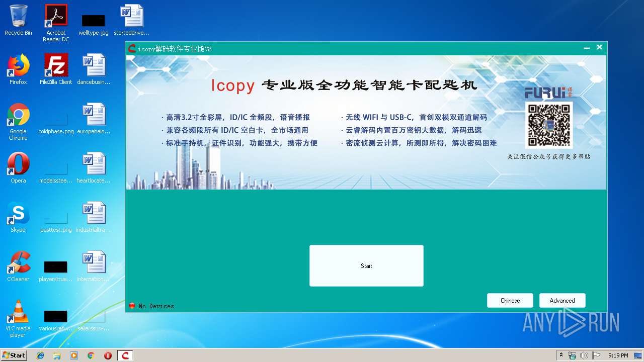
Task: Click the large Start button
Action: coord(366,265)
